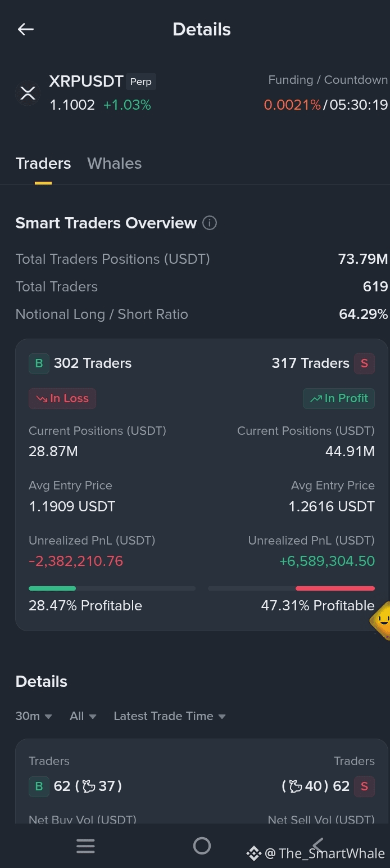Screen dimensions: 390x868
Task: Expand the 30m timeframe dropdown
Action: 34,716
